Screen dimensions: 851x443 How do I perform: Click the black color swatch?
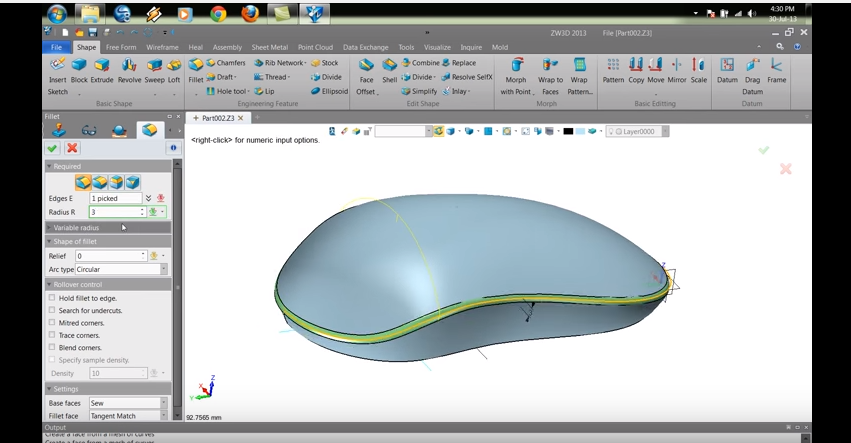pos(568,131)
